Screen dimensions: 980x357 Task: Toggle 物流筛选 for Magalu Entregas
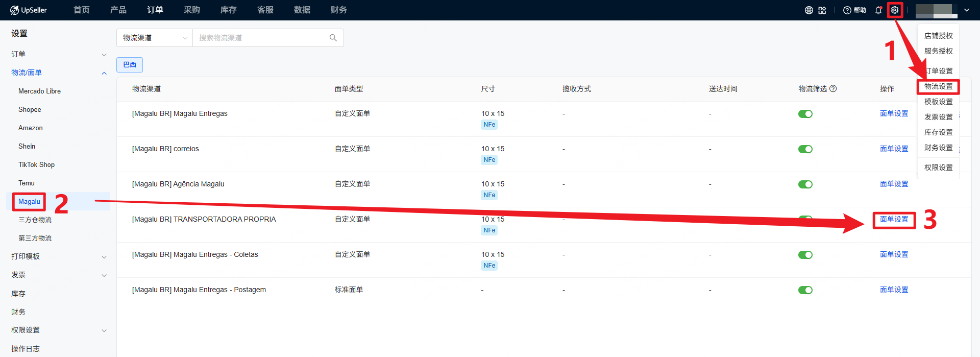click(805, 114)
